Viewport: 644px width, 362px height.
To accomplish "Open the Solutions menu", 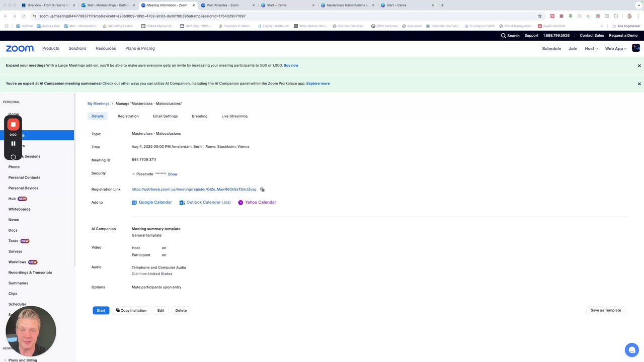I will pyautogui.click(x=77, y=48).
